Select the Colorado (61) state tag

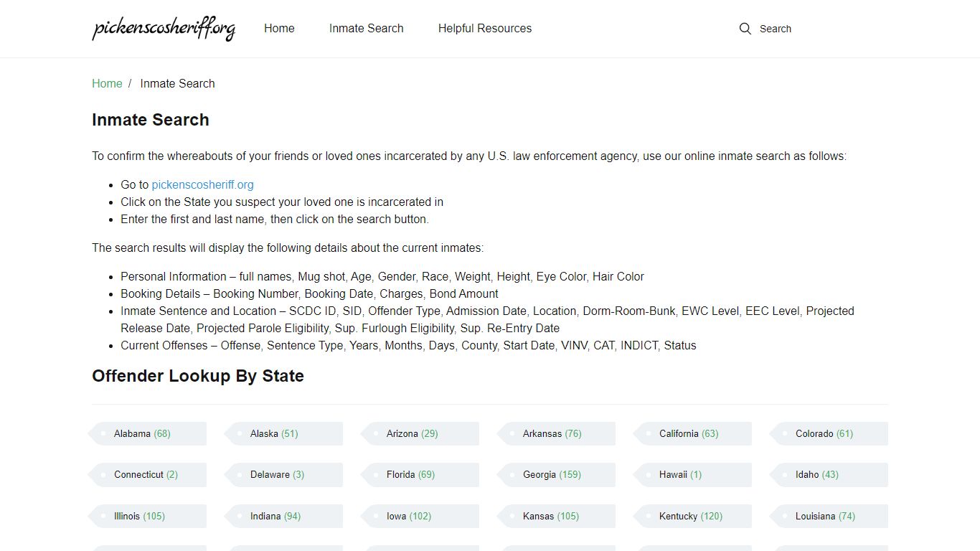[829, 433]
